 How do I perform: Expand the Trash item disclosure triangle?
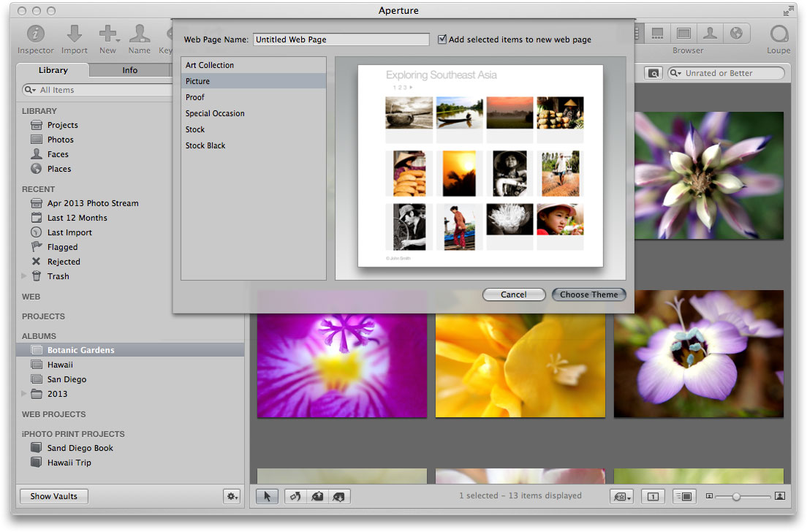pos(25,276)
